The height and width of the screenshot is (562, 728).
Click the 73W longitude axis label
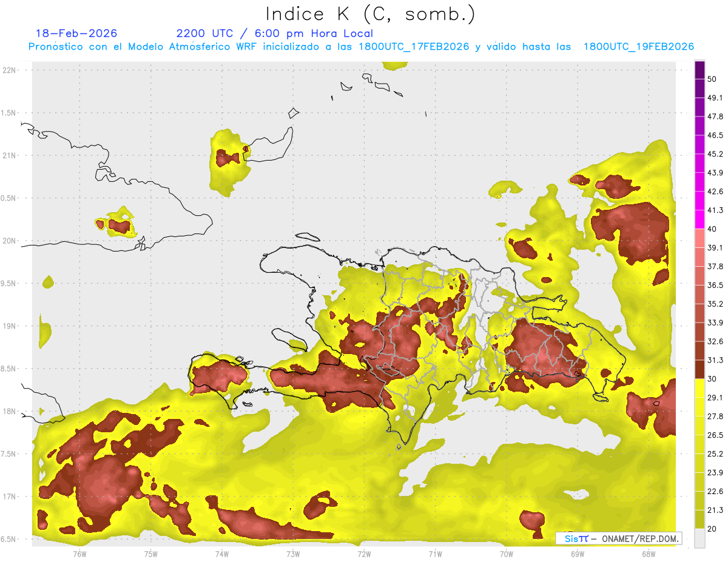[x=293, y=554]
